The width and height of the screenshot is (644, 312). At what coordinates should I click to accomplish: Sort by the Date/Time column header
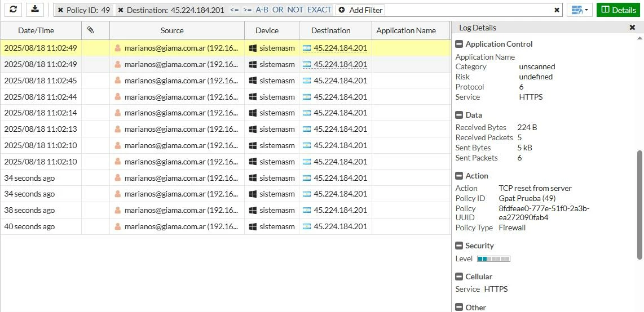click(x=36, y=30)
